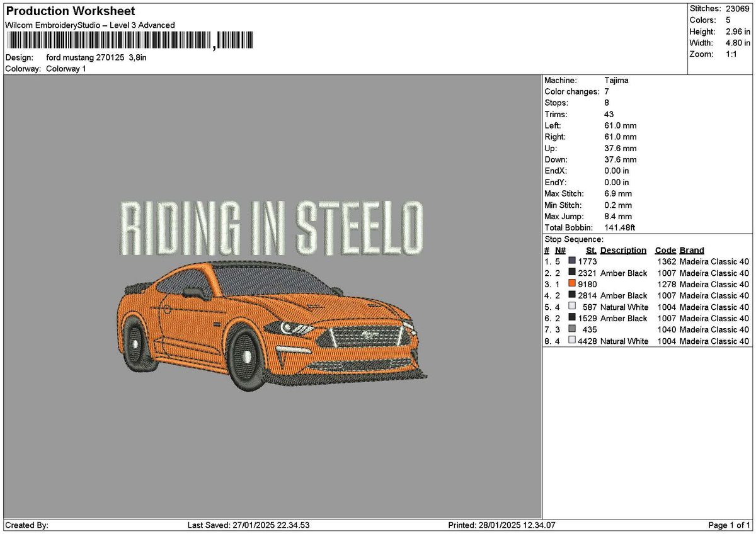Click the 'St.' column header

coord(591,250)
